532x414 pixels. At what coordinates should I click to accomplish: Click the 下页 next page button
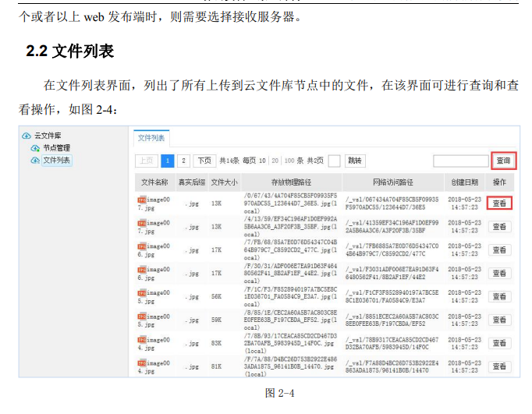[204, 161]
